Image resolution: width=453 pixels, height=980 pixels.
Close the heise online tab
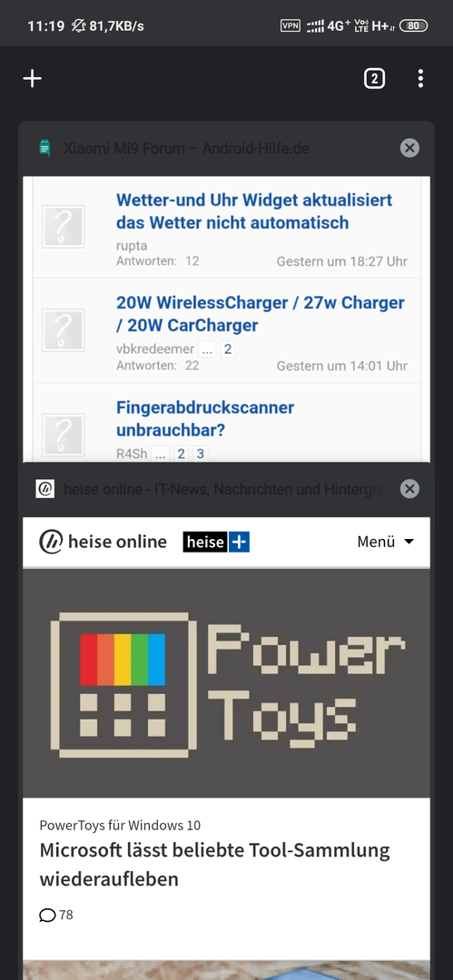[x=409, y=489]
